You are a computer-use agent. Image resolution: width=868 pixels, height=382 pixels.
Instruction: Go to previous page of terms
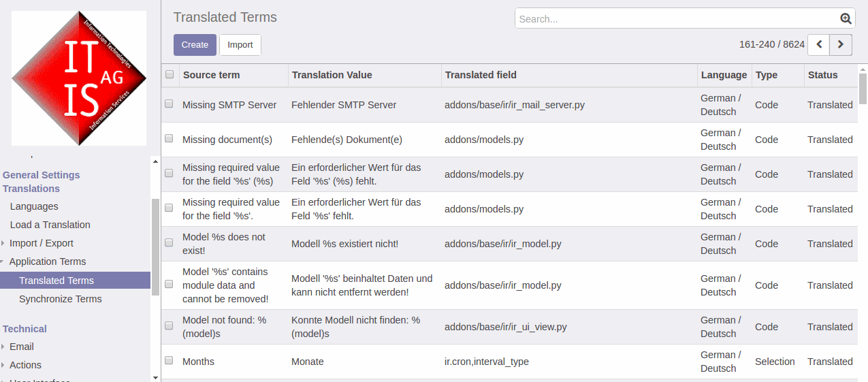click(818, 44)
